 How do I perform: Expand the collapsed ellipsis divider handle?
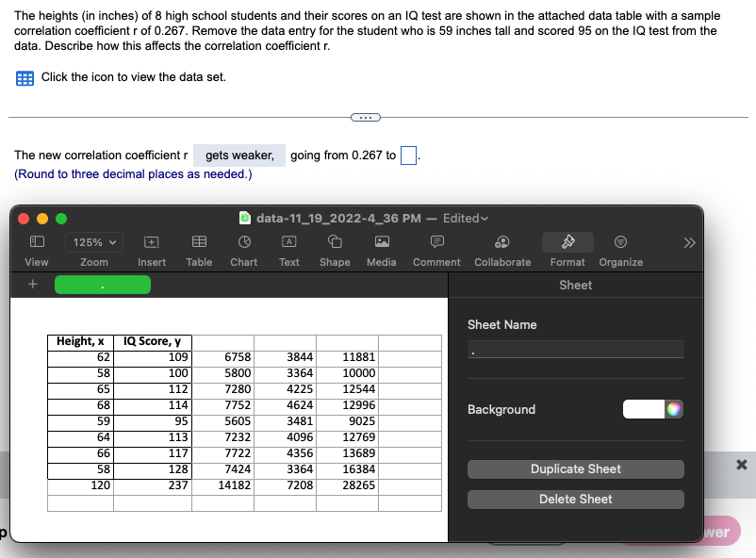tap(366, 117)
